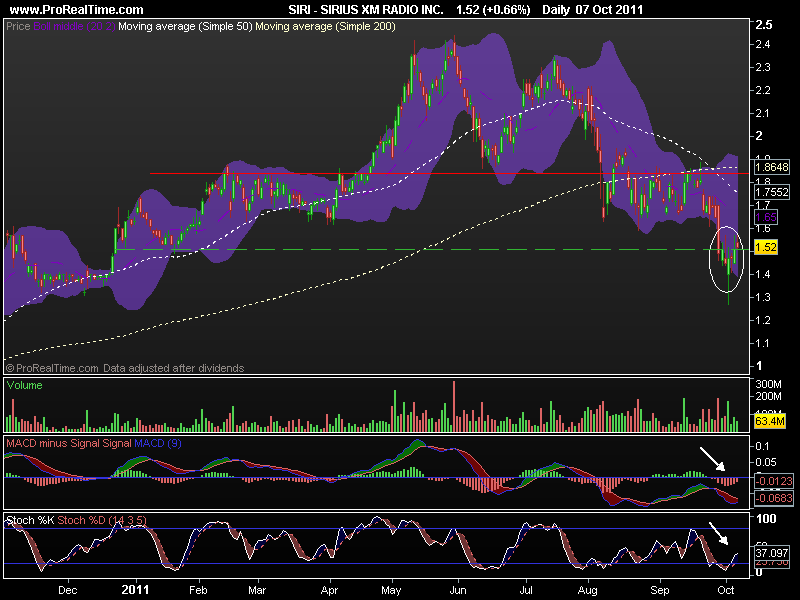
Task: Click the 1.52 (+0.66%) quote value
Action: pos(493,9)
